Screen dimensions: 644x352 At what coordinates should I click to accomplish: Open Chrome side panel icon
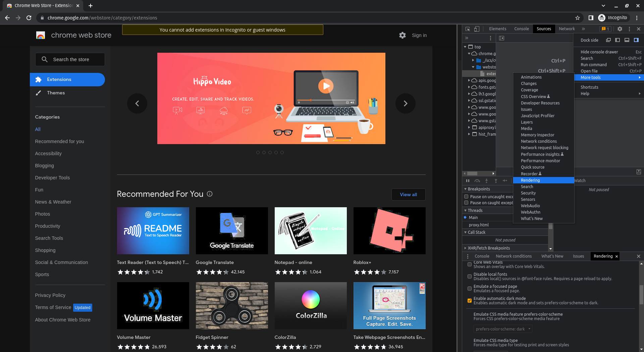(591, 18)
